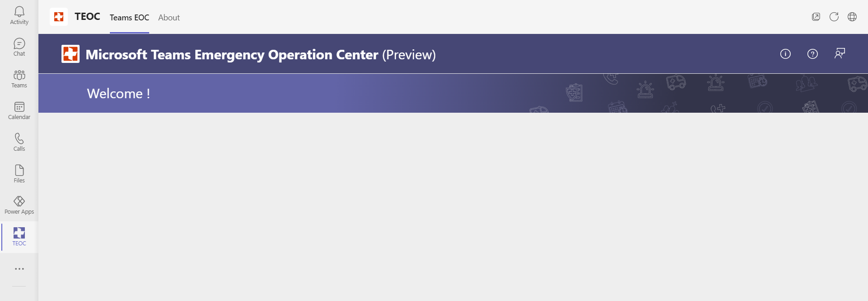The height and width of the screenshot is (301, 868).
Task: Launch the Power Apps sidebar icon
Action: pos(19,204)
